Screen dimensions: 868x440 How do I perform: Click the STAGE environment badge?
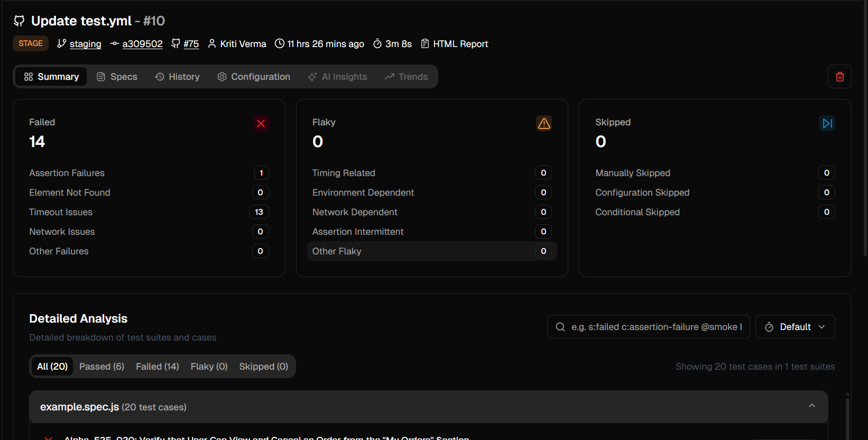coord(31,43)
